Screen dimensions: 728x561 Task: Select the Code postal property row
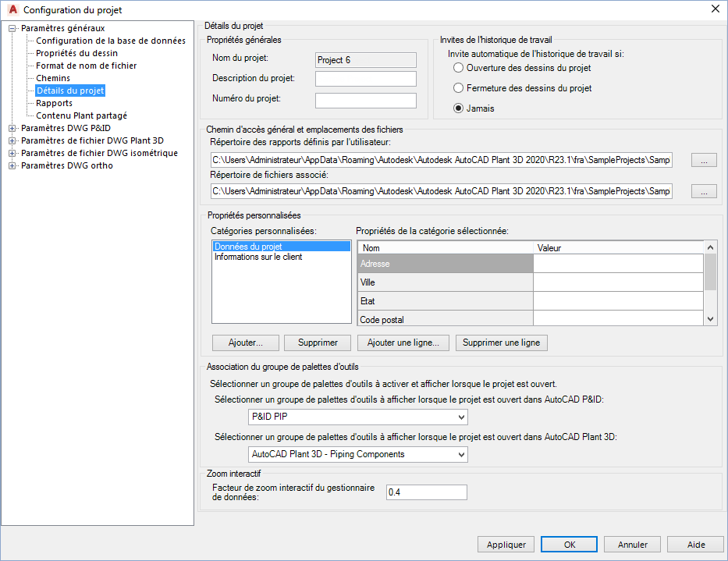[446, 318]
